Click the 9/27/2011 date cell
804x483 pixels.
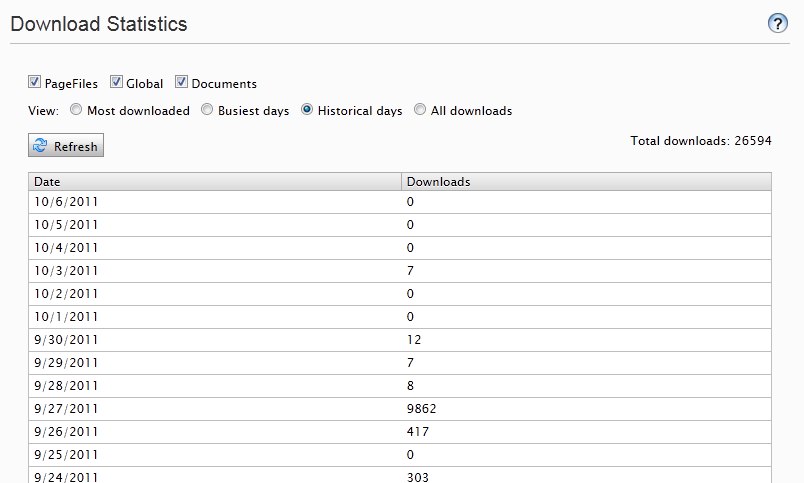point(66,408)
